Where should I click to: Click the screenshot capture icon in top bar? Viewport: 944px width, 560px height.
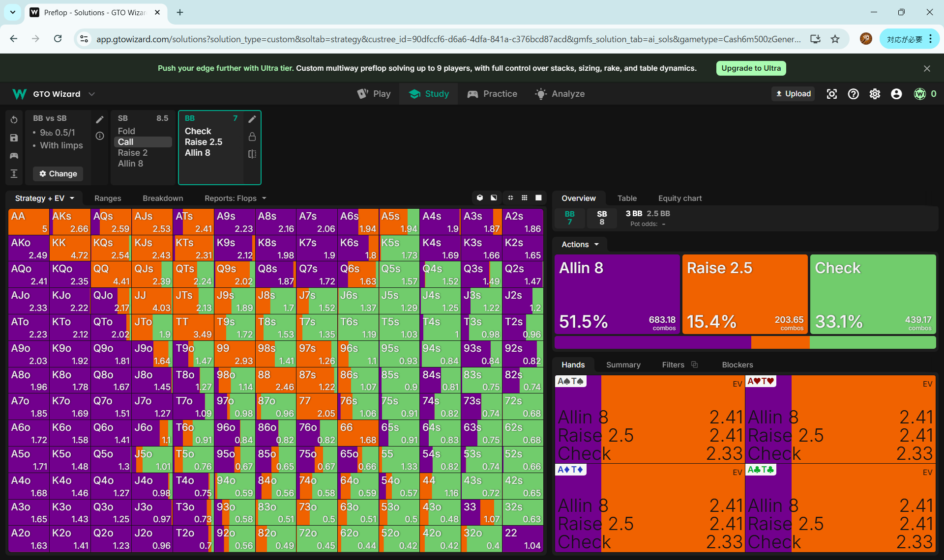[831, 94]
